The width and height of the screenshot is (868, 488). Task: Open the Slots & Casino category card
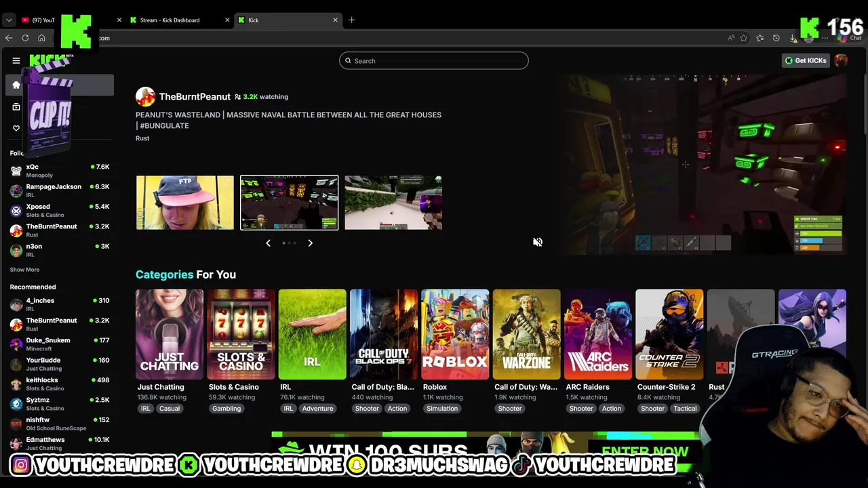pos(241,334)
